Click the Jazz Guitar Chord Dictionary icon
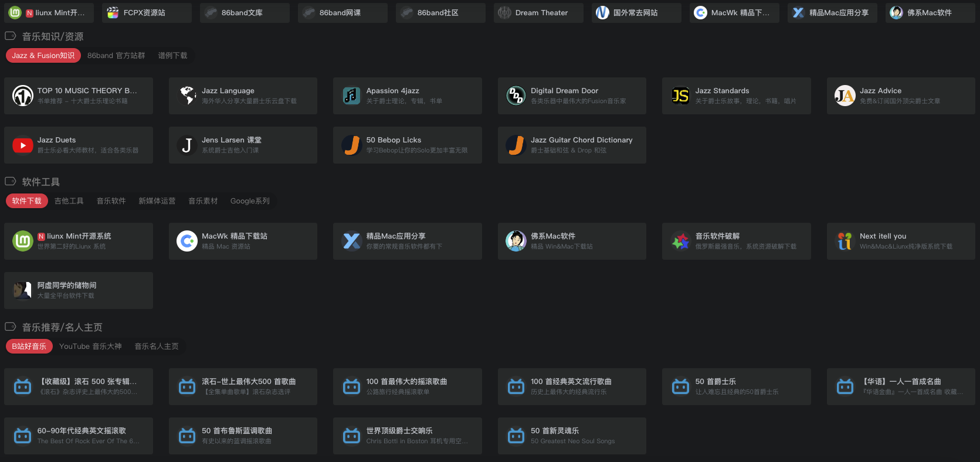 (516, 145)
